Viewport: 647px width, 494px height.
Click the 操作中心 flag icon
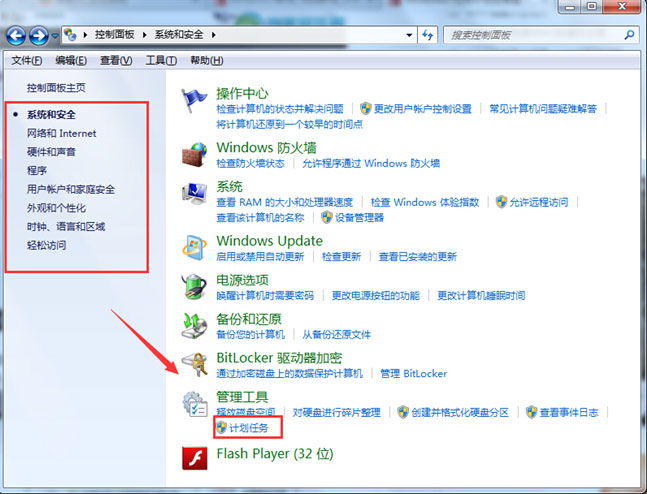tap(194, 100)
